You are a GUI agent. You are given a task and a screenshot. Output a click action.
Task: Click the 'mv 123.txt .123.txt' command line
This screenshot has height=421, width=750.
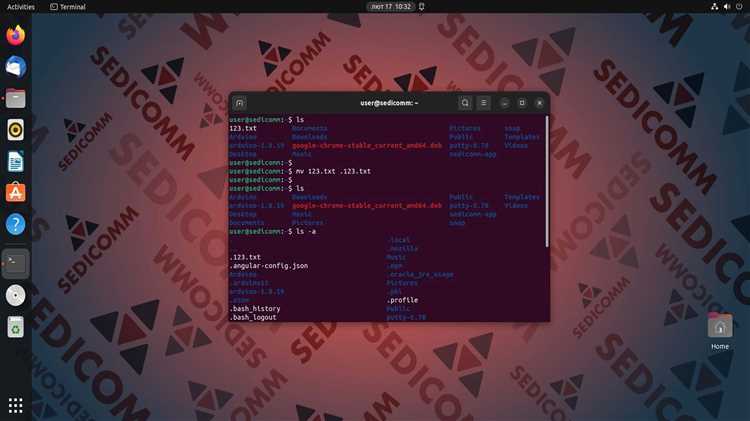point(333,171)
